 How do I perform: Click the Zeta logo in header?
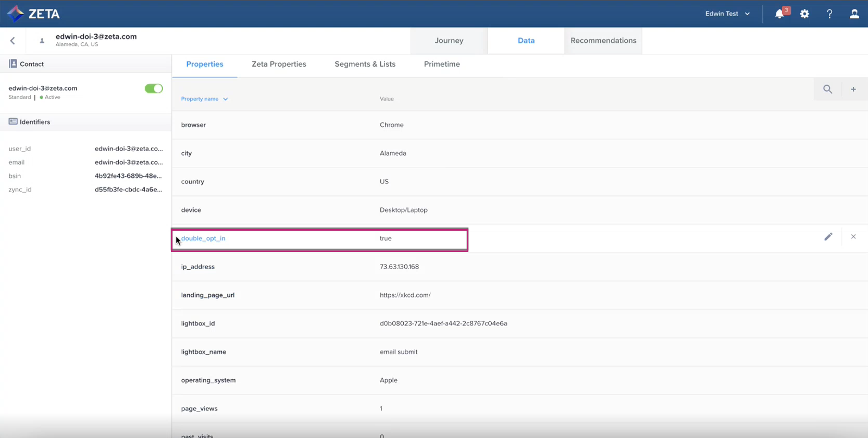click(x=33, y=14)
